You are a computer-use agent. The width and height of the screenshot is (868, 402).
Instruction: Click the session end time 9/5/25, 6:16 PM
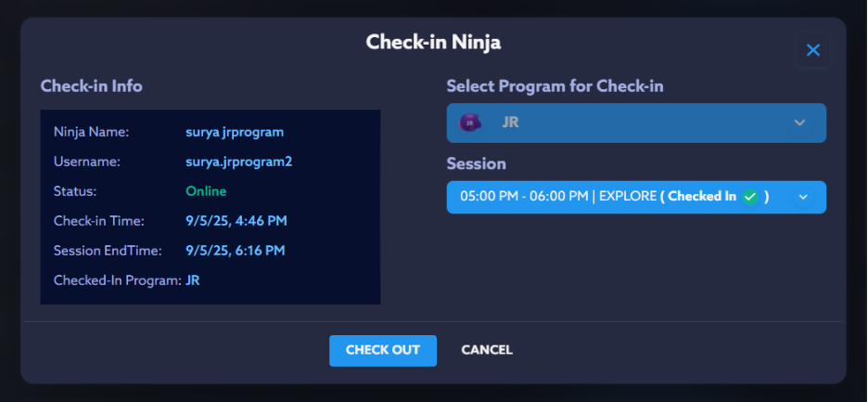[x=235, y=251]
